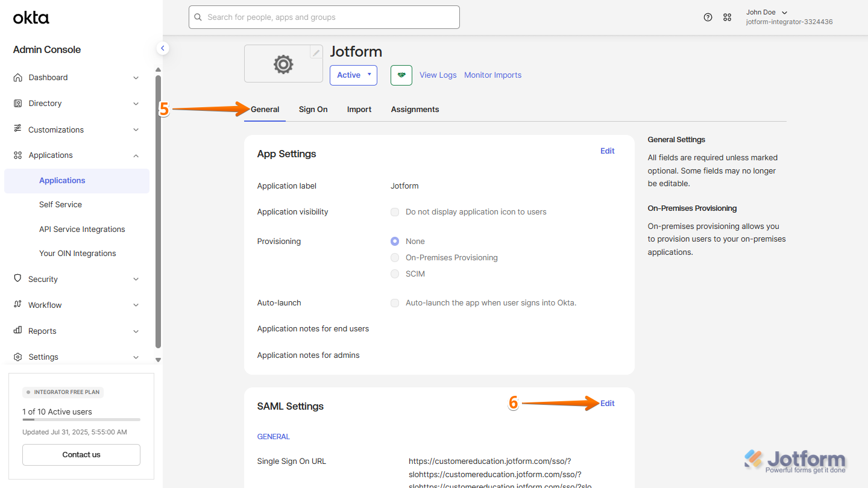Click the sidebar vertical scrollbar
868x488 pixels.
pyautogui.click(x=158, y=211)
